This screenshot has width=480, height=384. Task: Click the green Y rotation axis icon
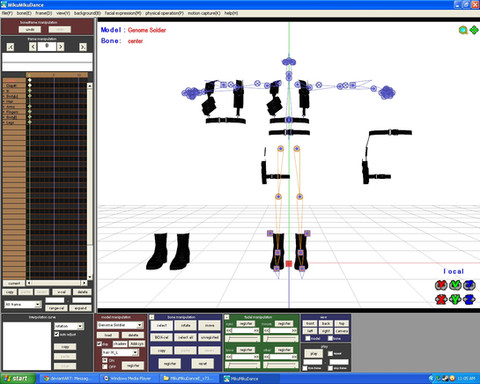455,285
